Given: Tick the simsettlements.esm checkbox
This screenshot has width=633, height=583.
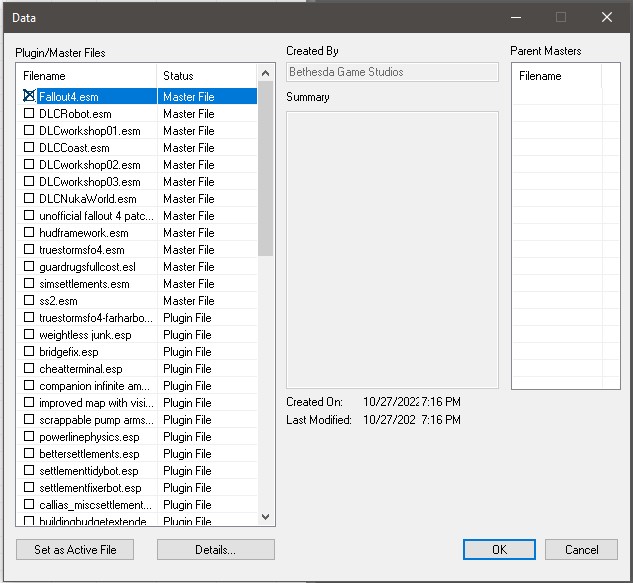Looking at the screenshot, I should pos(29,283).
